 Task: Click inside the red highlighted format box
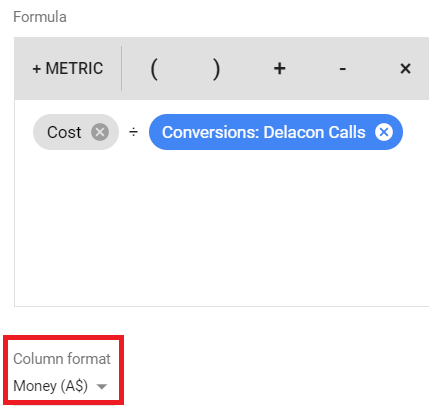coord(63,370)
